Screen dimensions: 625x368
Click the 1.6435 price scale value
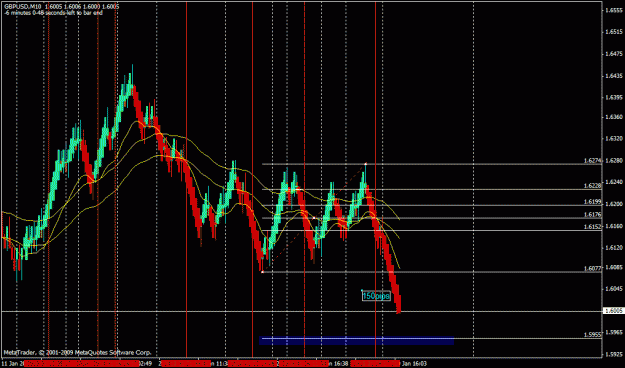tap(614, 76)
